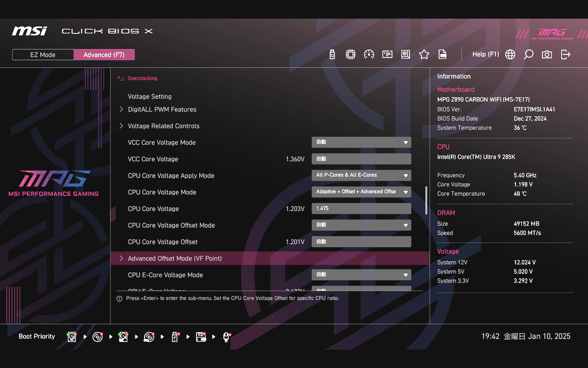Take a screenshot with the camera icon
The width and height of the screenshot is (588, 368).
point(547,54)
